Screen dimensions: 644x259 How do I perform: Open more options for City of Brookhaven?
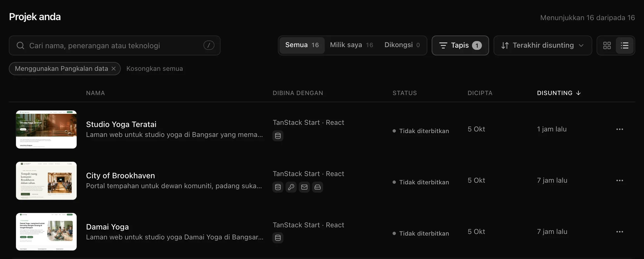click(x=620, y=180)
